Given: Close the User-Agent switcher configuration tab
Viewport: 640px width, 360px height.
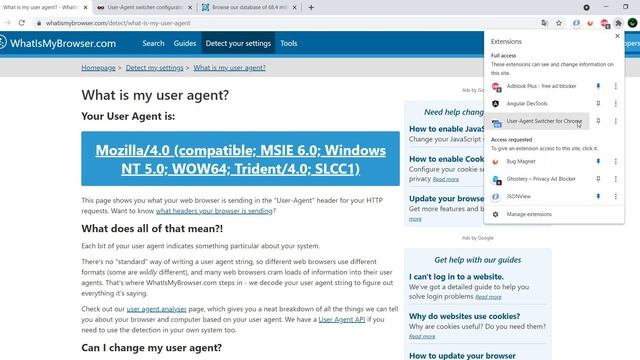Looking at the screenshot, I should 190,7.
